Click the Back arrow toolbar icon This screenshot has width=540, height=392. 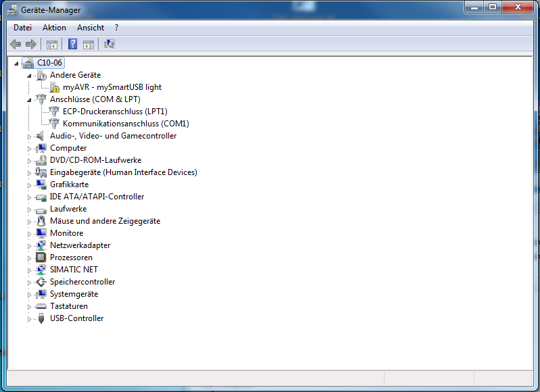click(x=16, y=45)
